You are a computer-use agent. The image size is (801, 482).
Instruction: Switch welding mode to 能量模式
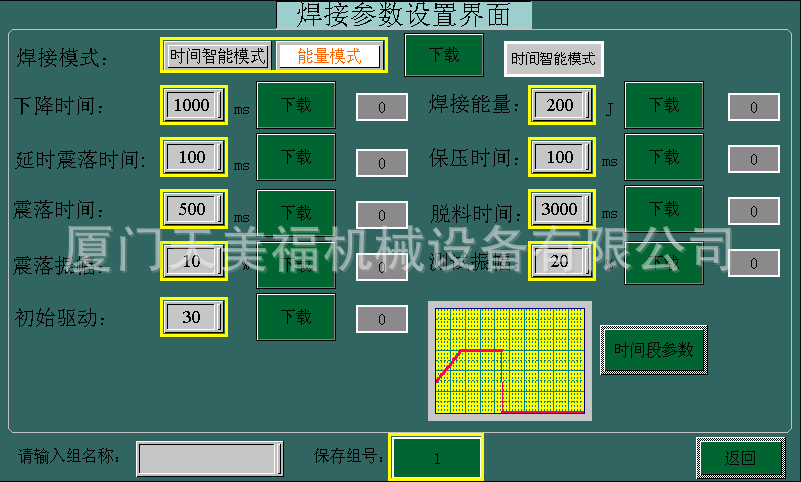[329, 56]
